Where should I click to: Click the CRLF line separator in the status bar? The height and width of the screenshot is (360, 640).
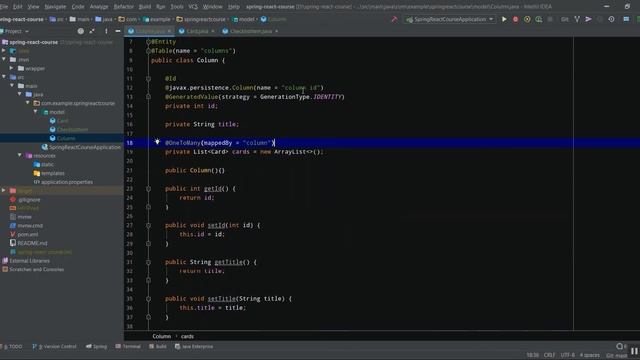pyautogui.click(x=549, y=355)
